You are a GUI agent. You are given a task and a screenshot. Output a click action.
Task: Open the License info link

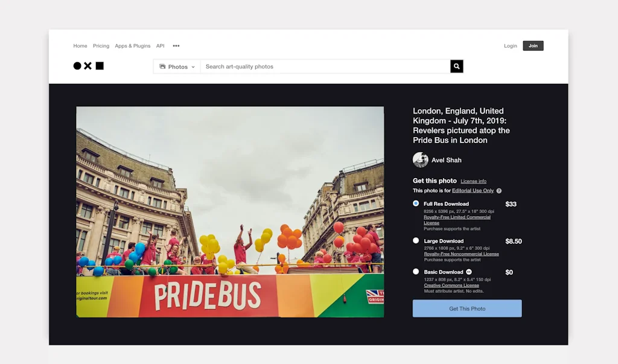coord(473,181)
